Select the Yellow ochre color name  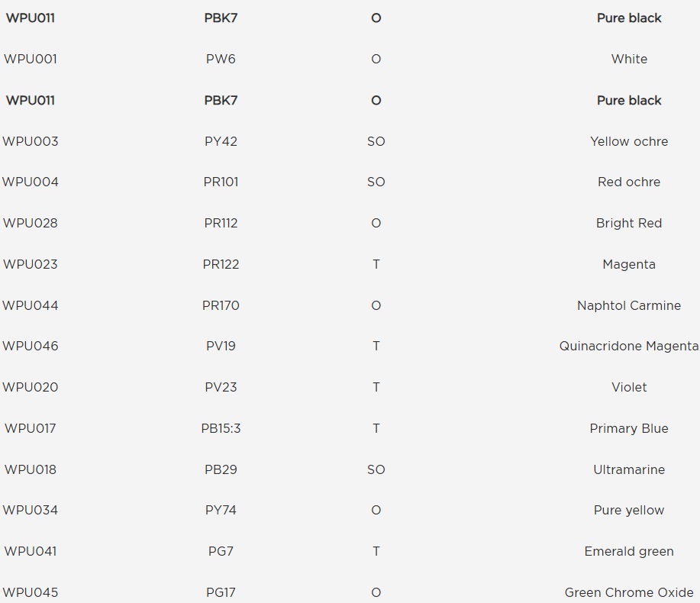pyautogui.click(x=629, y=141)
